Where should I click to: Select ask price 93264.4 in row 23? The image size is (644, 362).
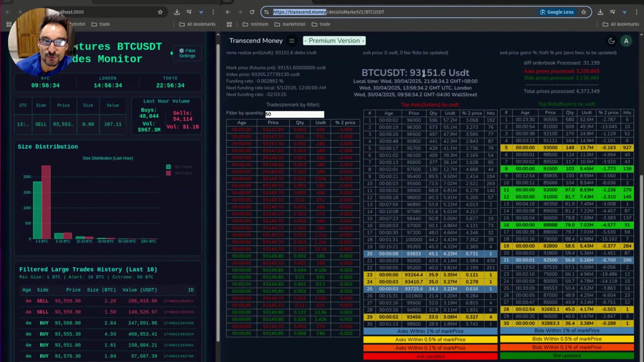[x=414, y=275]
